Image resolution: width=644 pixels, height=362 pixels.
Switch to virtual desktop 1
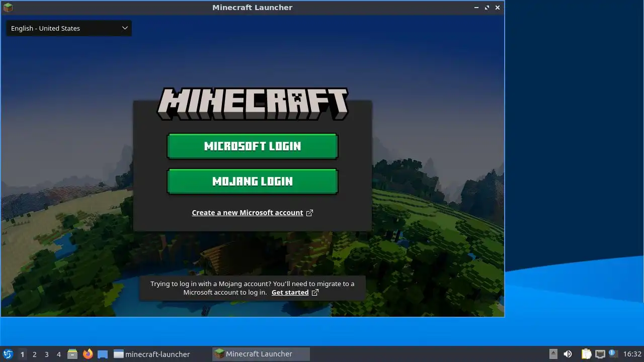pos(22,354)
